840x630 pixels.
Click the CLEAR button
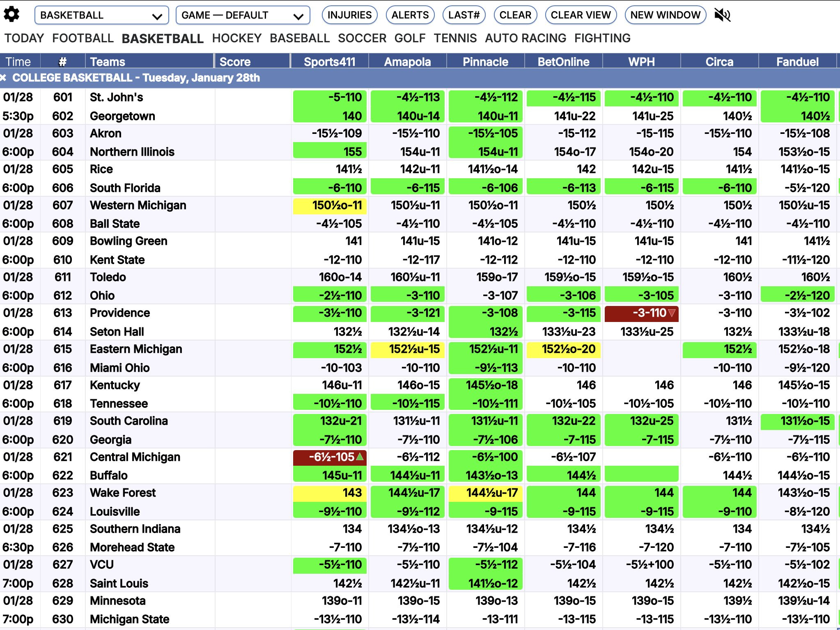515,15
